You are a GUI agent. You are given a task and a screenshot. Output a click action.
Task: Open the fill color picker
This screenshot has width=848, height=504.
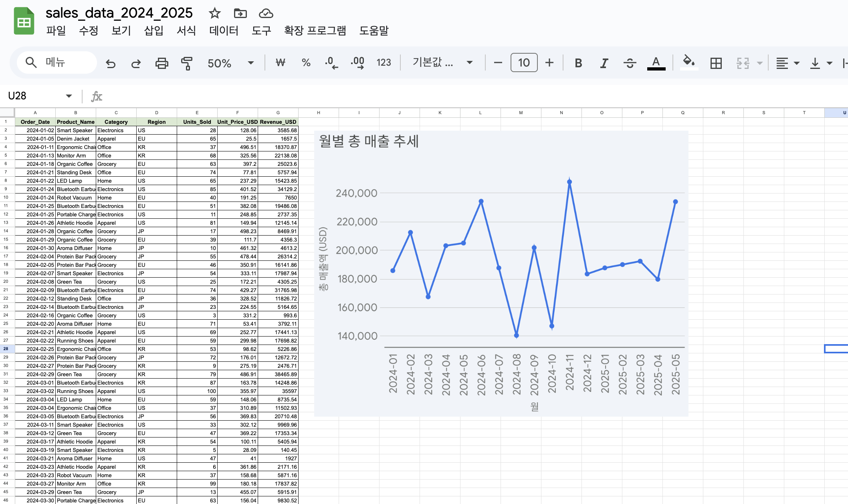[x=688, y=62]
